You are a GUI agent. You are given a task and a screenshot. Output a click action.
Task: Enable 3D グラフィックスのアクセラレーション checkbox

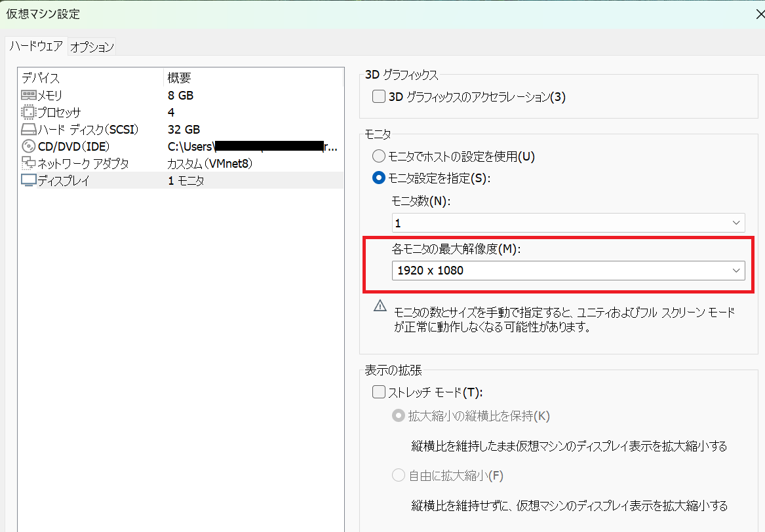coord(378,96)
